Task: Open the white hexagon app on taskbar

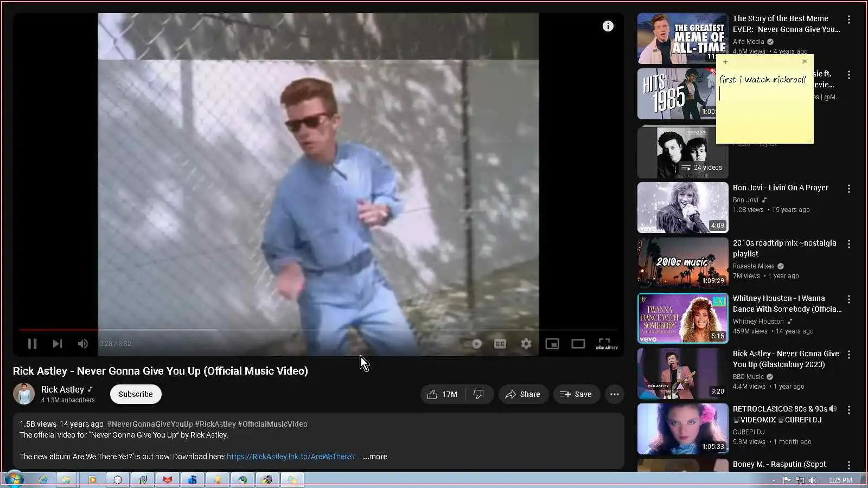Action: [x=118, y=480]
